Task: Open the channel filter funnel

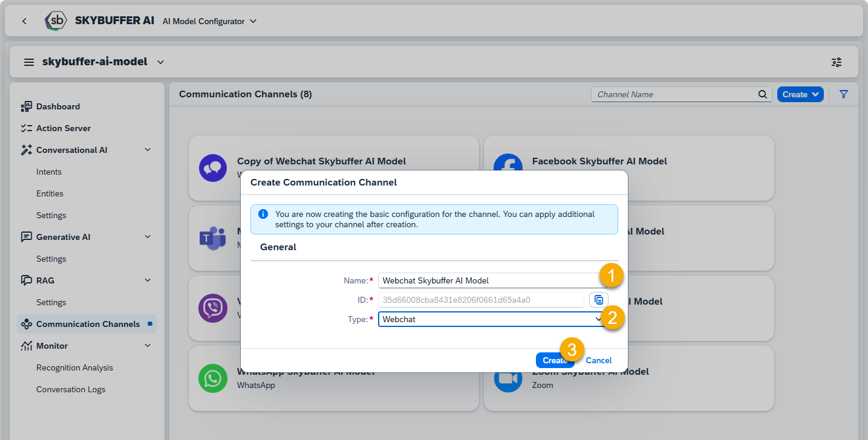Action: pyautogui.click(x=844, y=94)
